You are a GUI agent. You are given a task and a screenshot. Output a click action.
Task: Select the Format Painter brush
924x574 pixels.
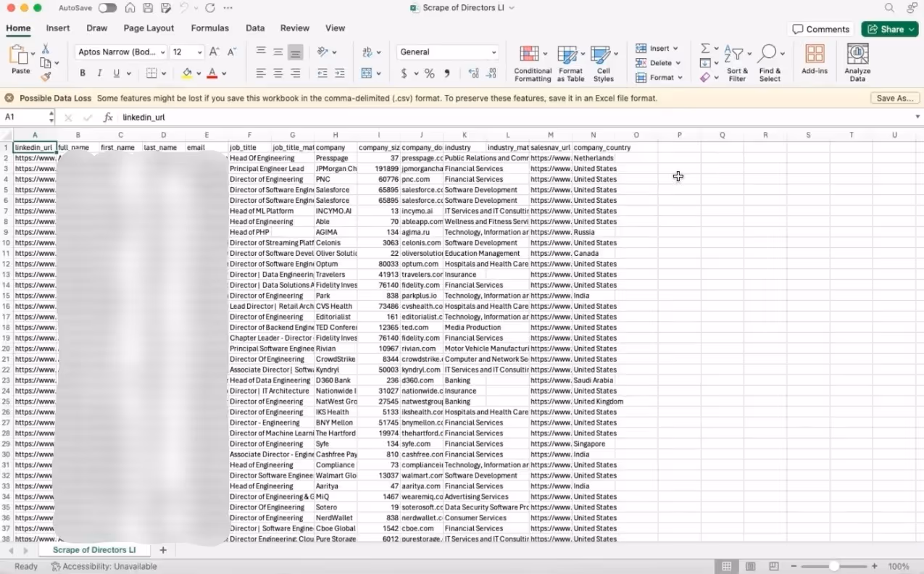pos(46,76)
